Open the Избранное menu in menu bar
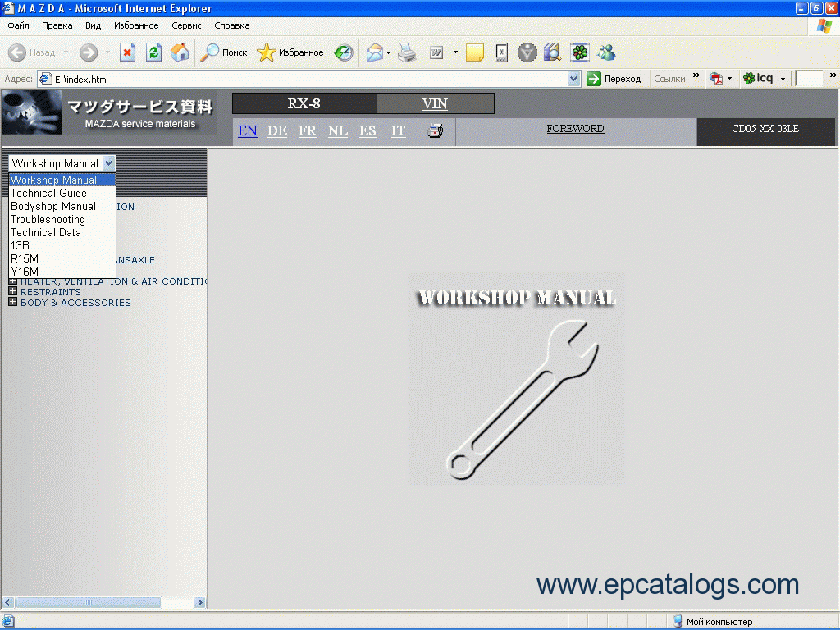 [x=136, y=25]
